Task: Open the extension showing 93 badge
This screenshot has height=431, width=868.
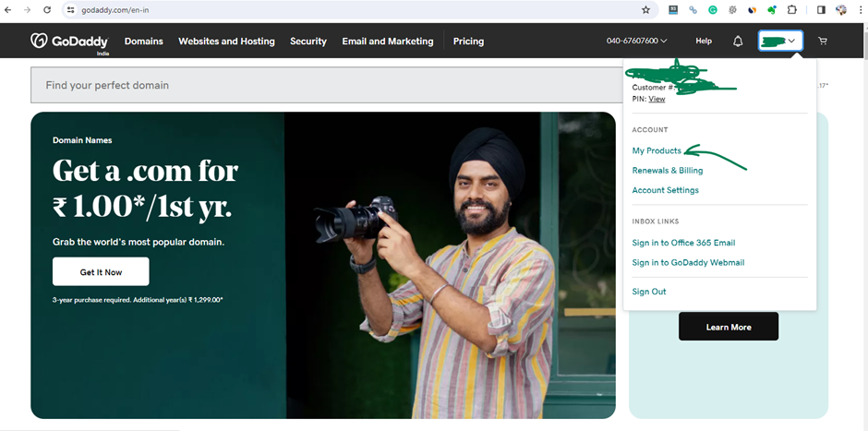Action: (x=673, y=10)
